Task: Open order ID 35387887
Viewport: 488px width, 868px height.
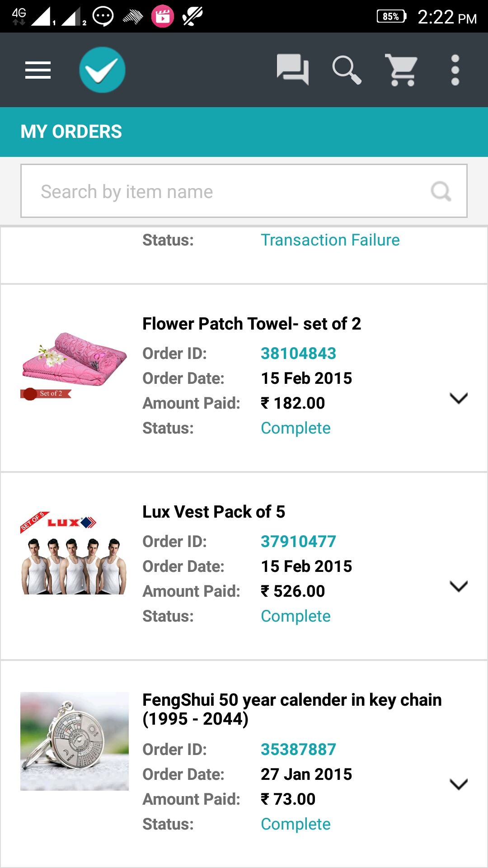Action: pyautogui.click(x=298, y=750)
